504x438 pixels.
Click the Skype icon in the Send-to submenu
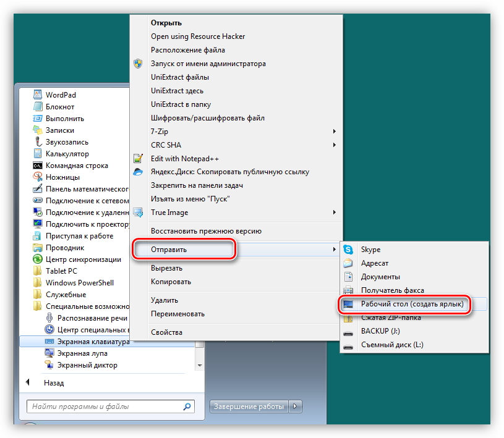point(348,250)
